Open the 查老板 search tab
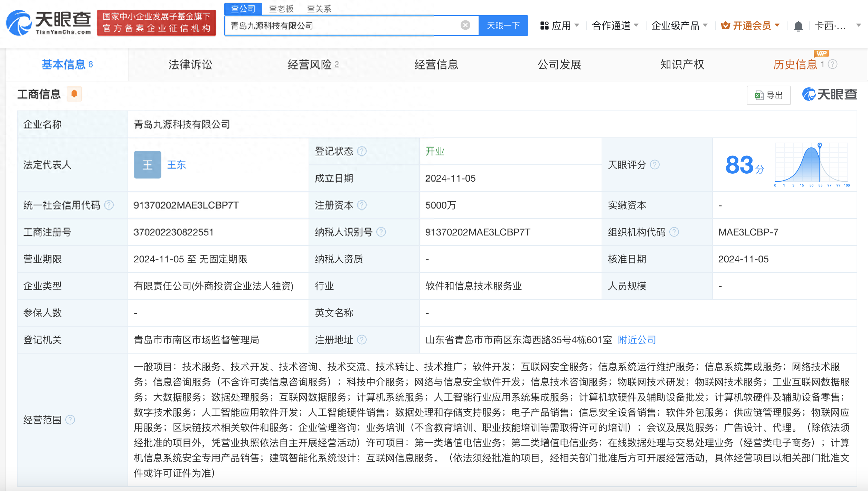This screenshot has height=491, width=868. 282,9
